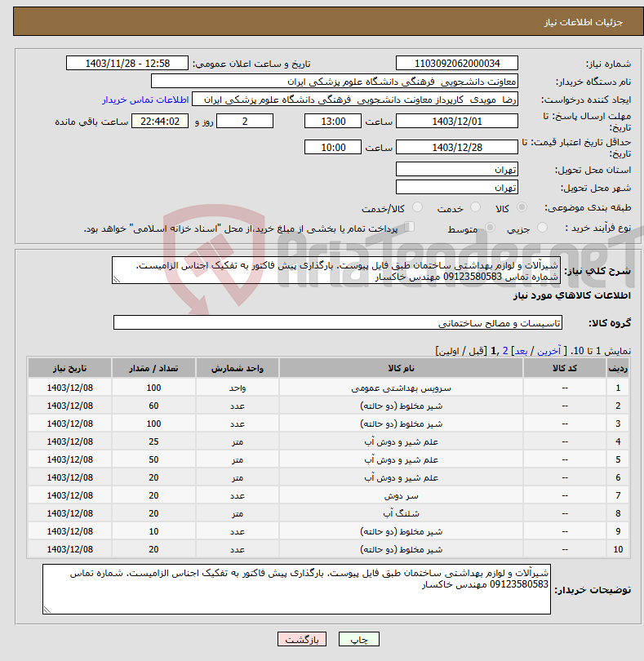Click the remaining days field 2

click(245, 121)
